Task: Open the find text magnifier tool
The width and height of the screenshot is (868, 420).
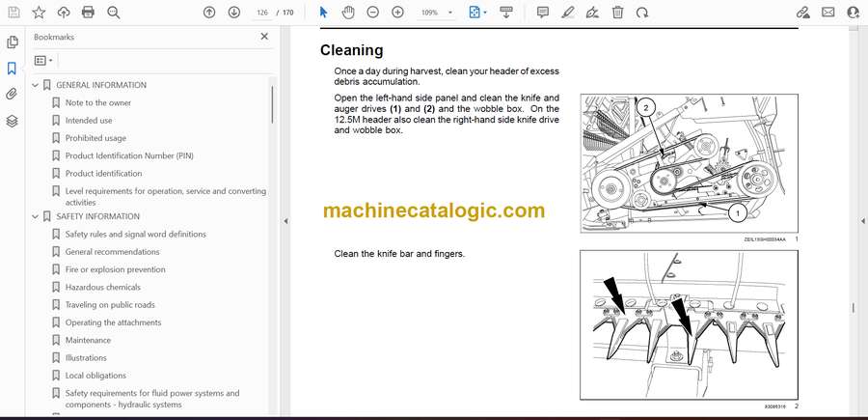Action: (x=114, y=13)
